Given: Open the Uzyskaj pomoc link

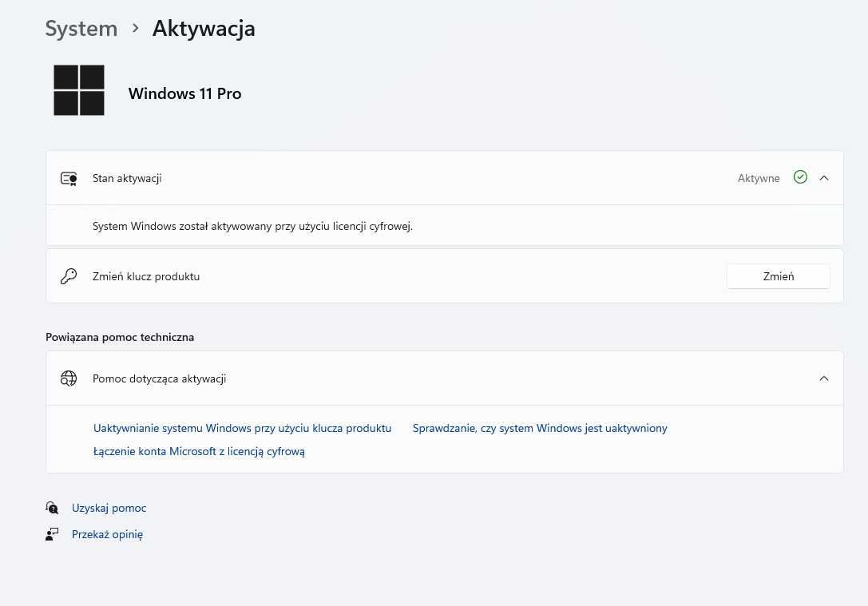Looking at the screenshot, I should [x=109, y=508].
